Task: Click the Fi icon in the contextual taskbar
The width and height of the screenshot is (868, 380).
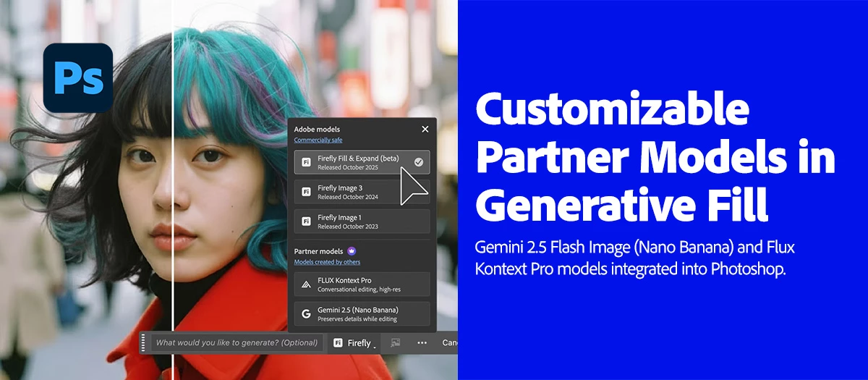Action: tap(339, 343)
